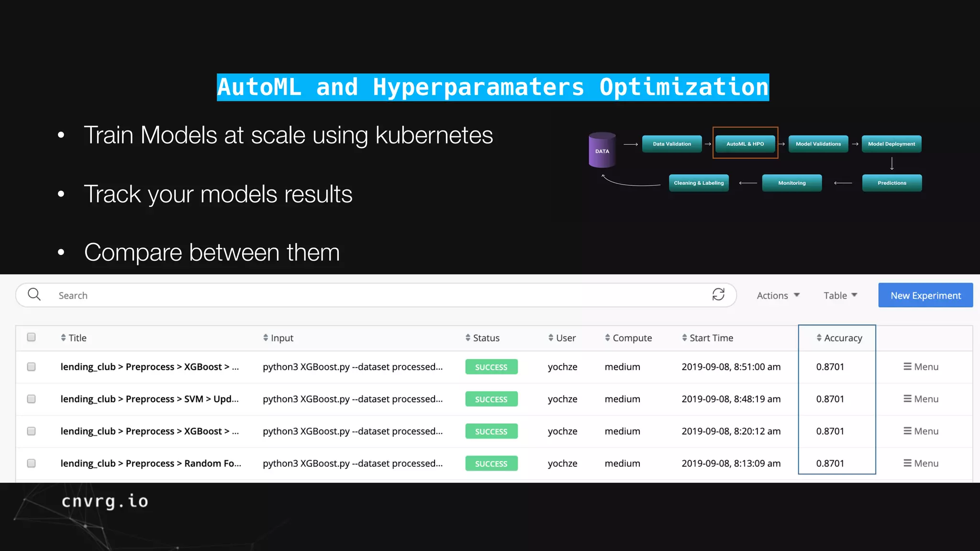This screenshot has width=980, height=551.
Task: Open the Actions dropdown
Action: [778, 296]
